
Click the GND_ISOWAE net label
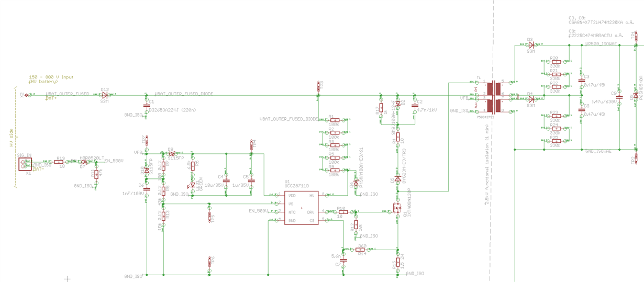click(x=598, y=151)
